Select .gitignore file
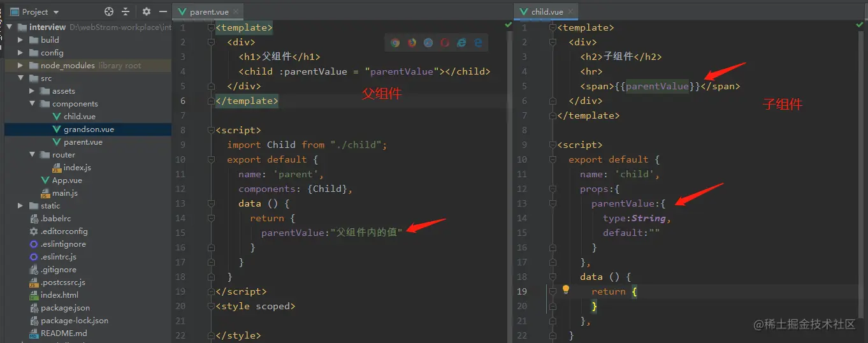The width and height of the screenshot is (868, 343). tap(59, 269)
